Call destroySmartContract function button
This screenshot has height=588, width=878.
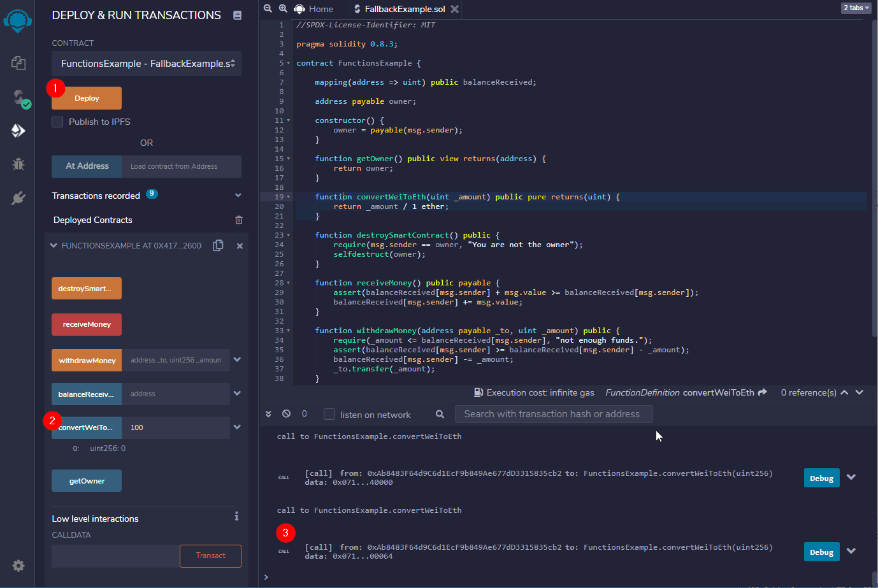point(87,289)
